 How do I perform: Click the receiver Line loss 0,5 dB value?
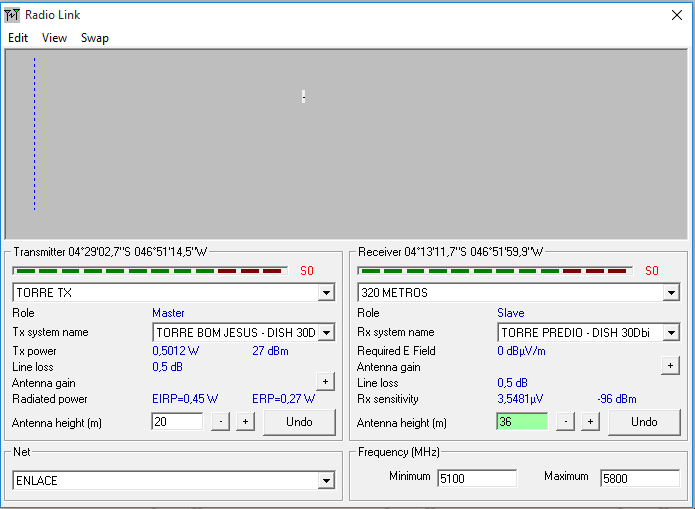[x=512, y=383]
